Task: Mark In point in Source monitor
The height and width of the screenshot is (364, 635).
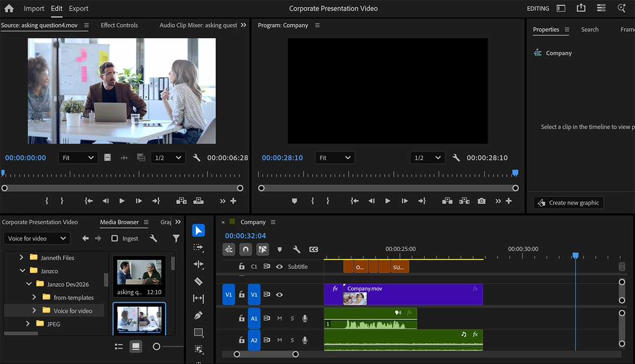Action: (x=47, y=201)
